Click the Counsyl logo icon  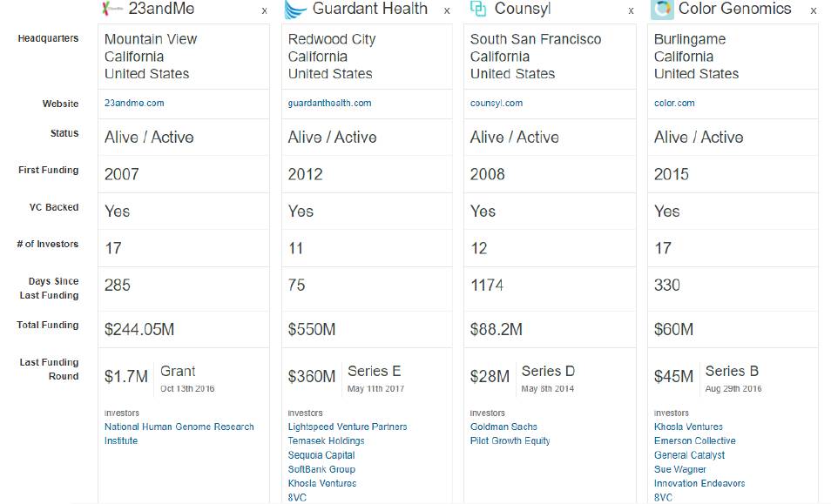coord(477,9)
